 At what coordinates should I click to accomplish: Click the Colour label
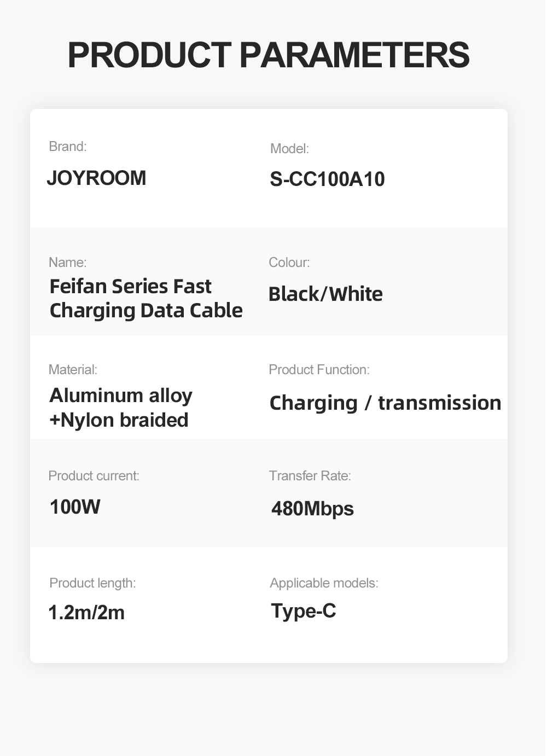pyautogui.click(x=289, y=263)
